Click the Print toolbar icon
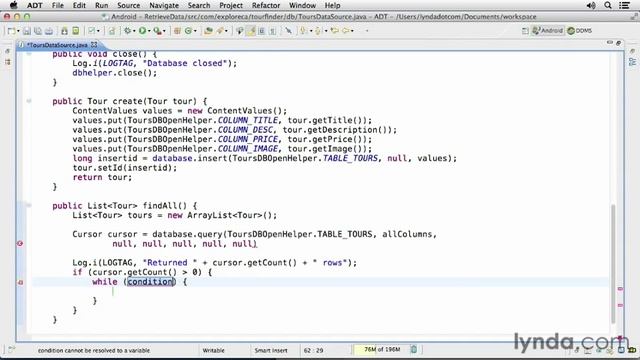This screenshot has height=360, width=640. (x=49, y=31)
